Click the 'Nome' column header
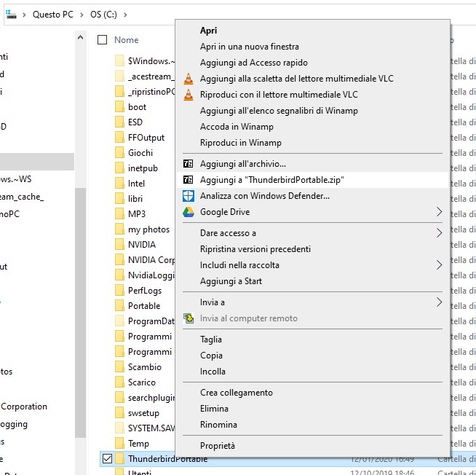The height and width of the screenshot is (475, 476). pyautogui.click(x=127, y=40)
